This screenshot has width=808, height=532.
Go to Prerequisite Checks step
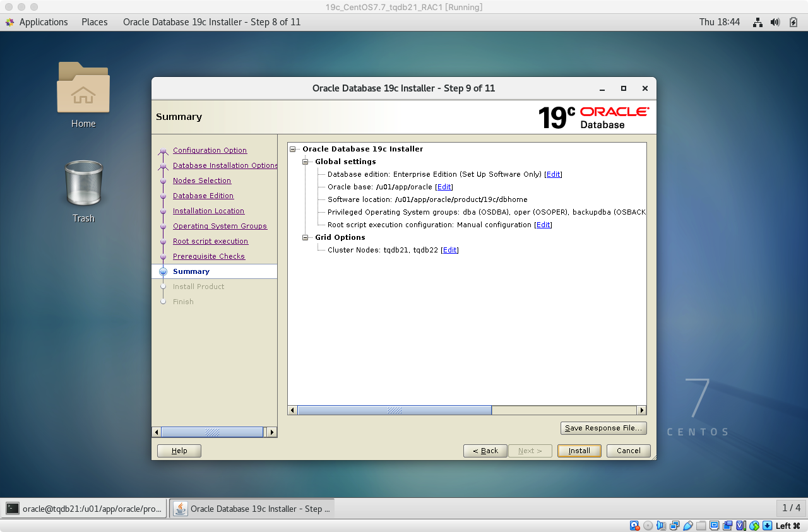pyautogui.click(x=209, y=256)
